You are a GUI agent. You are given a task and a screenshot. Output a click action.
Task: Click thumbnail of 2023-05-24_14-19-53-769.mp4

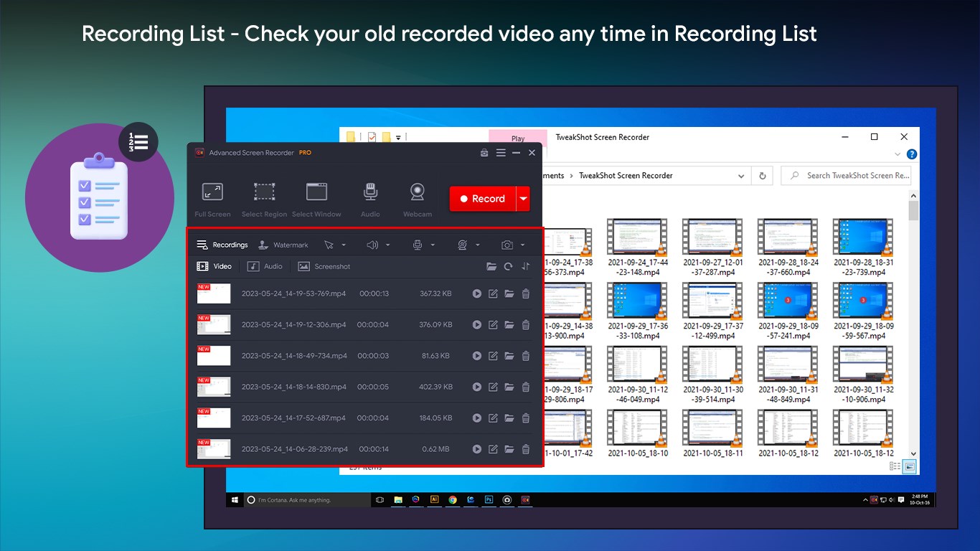click(x=214, y=293)
